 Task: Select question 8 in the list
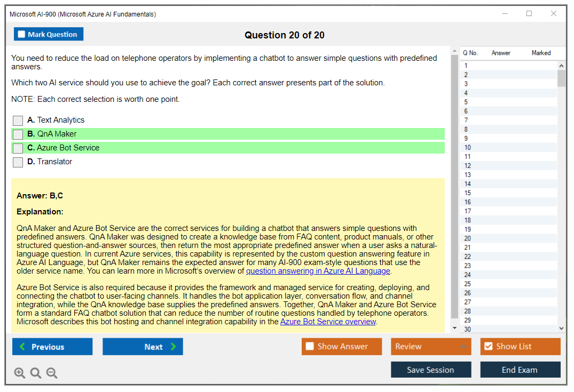click(x=509, y=130)
